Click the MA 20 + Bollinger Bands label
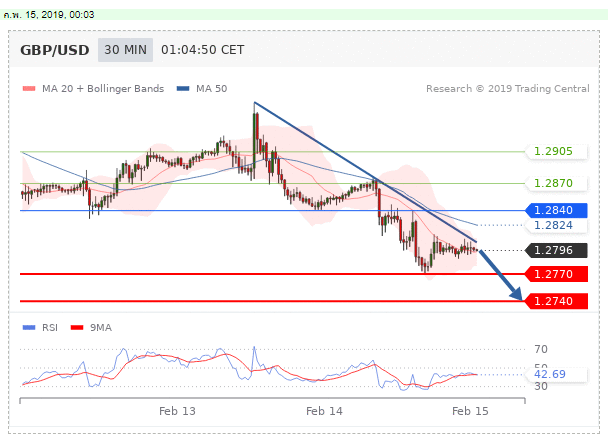Screen dimensions: 608x443 coord(103,88)
